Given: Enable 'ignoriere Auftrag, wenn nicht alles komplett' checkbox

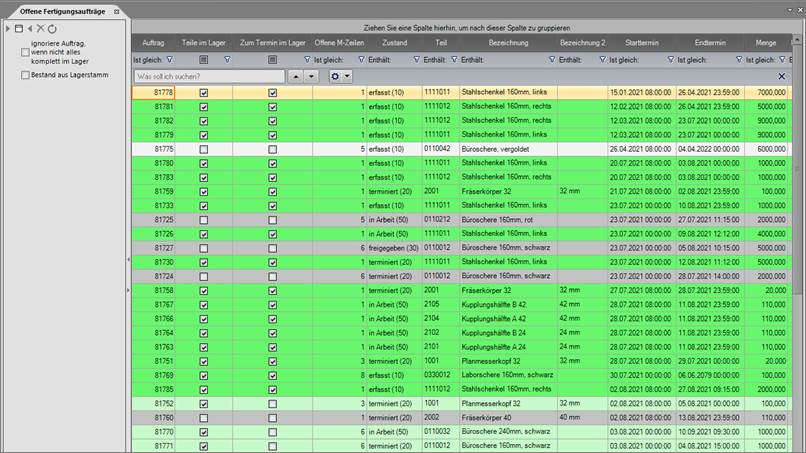Looking at the screenshot, I should click(25, 52).
